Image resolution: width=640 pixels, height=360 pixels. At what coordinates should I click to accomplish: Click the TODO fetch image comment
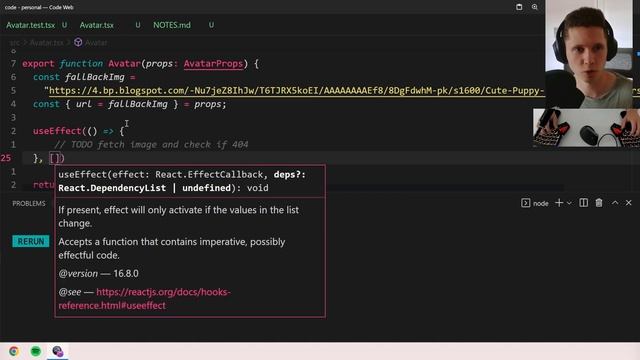point(151,144)
